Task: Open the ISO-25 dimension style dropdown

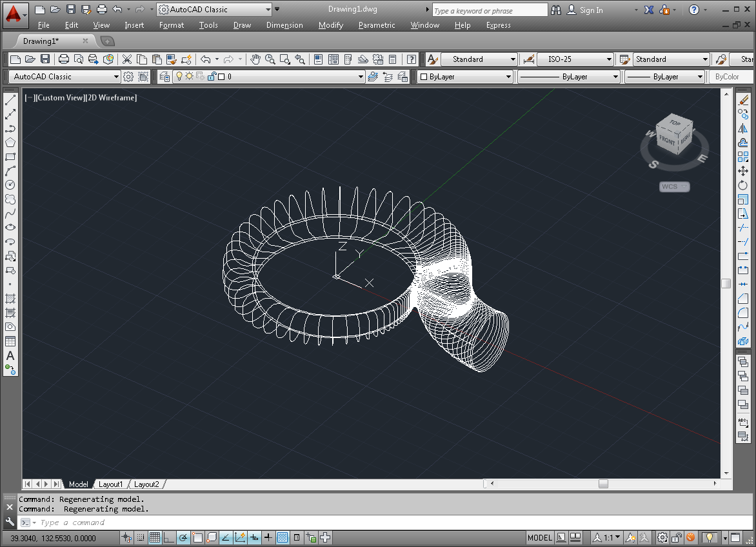Action: point(609,59)
